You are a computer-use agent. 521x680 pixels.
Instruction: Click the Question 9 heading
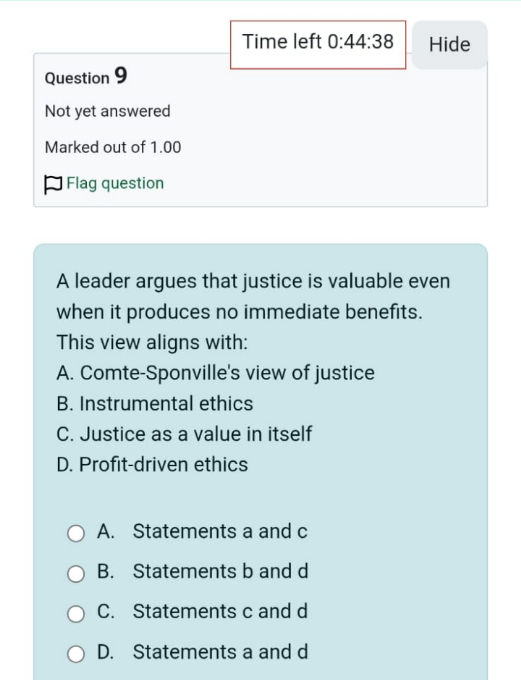pyautogui.click(x=86, y=76)
